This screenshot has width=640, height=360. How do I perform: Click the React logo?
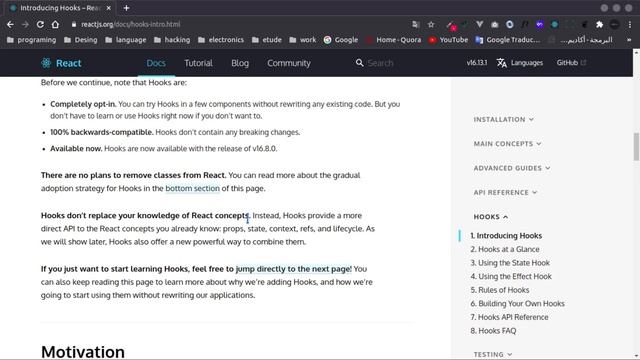click(61, 63)
